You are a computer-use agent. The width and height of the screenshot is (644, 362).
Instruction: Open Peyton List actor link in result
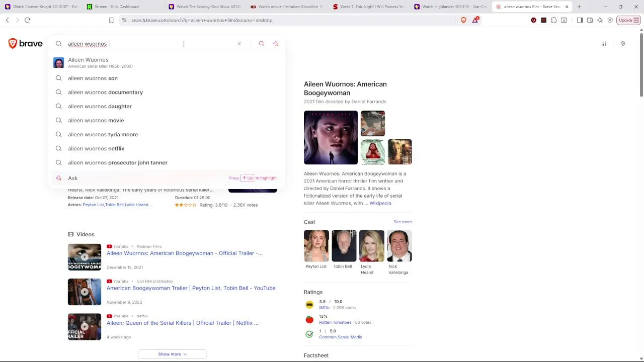[x=93, y=205]
